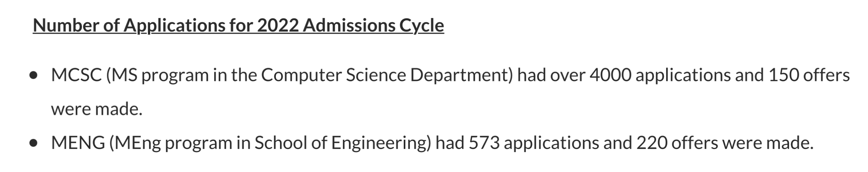Image resolution: width=868 pixels, height=172 pixels.
Task: Click the year 2022 in the heading
Action: click(278, 26)
